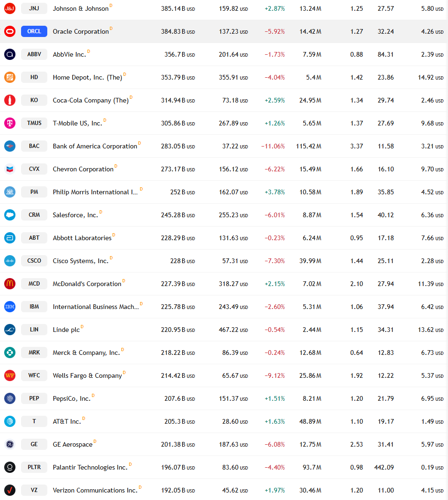Click Bank of America's −11.06% change value
448x500 pixels.
[273, 147]
